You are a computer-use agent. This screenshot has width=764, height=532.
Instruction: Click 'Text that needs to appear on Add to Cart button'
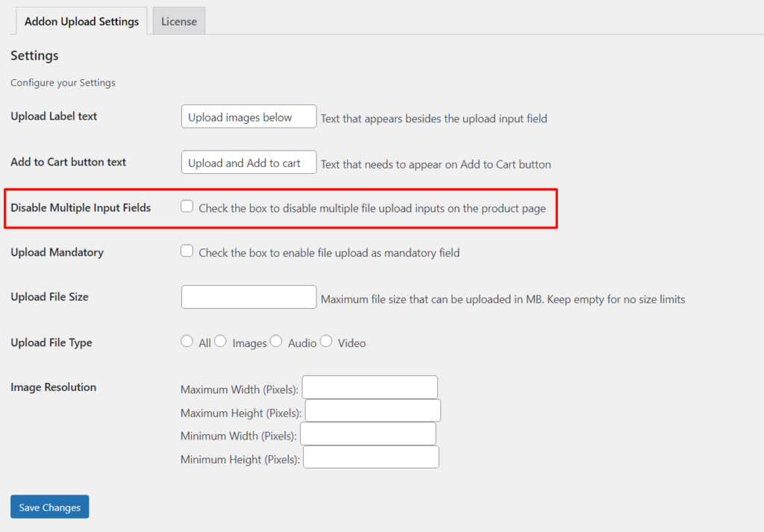click(436, 165)
